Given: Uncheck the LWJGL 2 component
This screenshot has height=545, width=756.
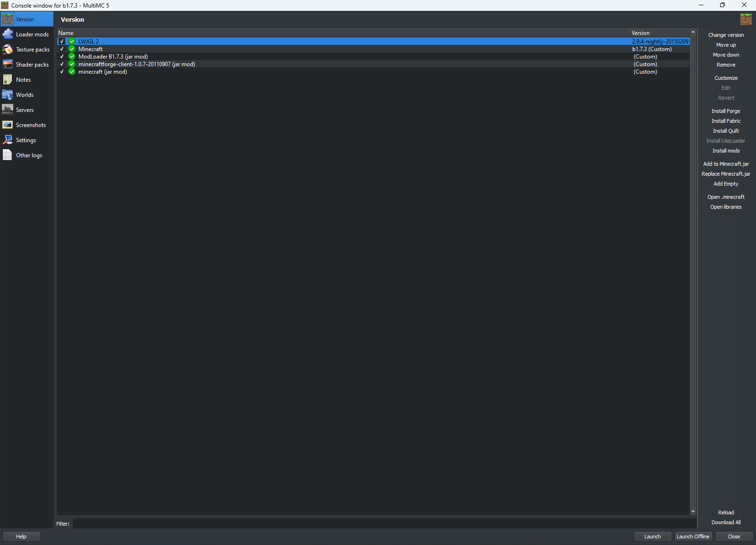Looking at the screenshot, I should 62,41.
